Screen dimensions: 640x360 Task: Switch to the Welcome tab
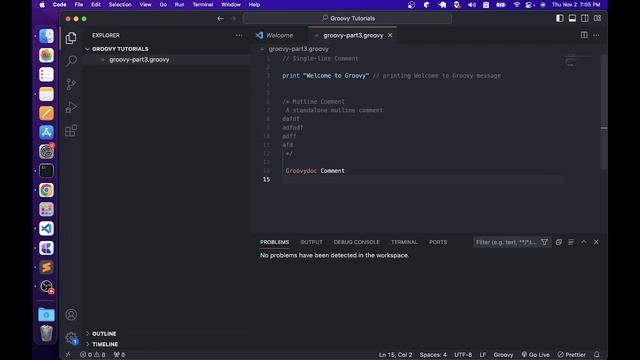(x=280, y=36)
